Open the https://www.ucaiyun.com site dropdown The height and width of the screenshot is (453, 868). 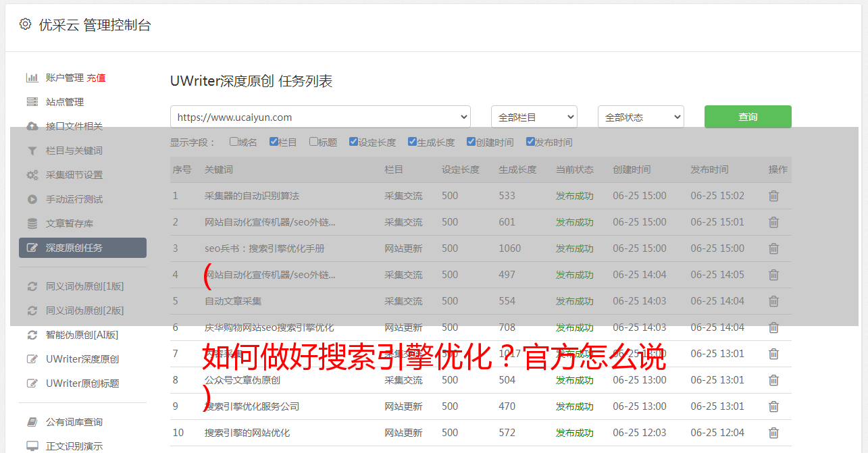tap(320, 117)
